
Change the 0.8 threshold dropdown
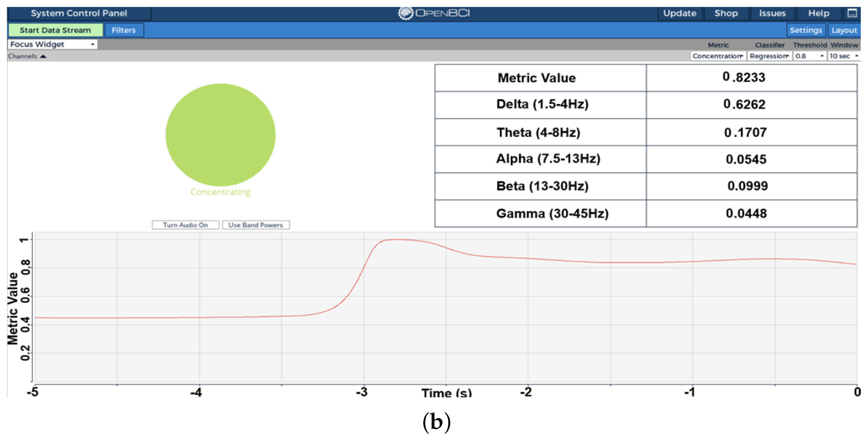pyautogui.click(x=809, y=56)
